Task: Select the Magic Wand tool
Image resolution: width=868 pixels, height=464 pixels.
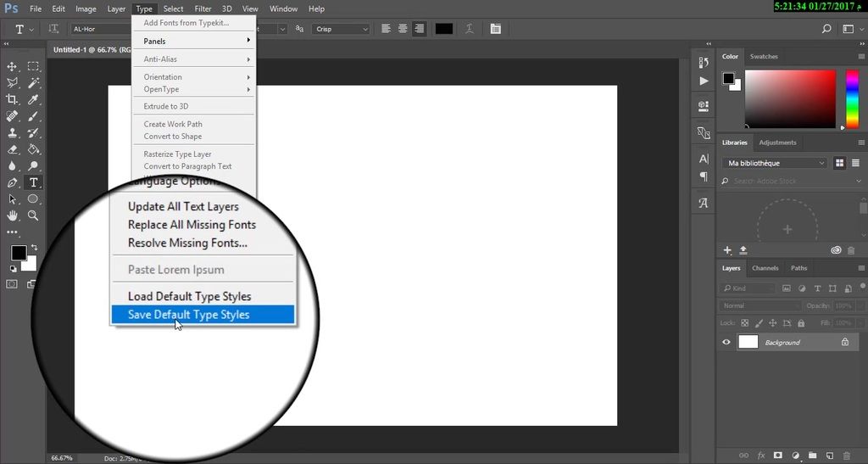Action: click(33, 83)
